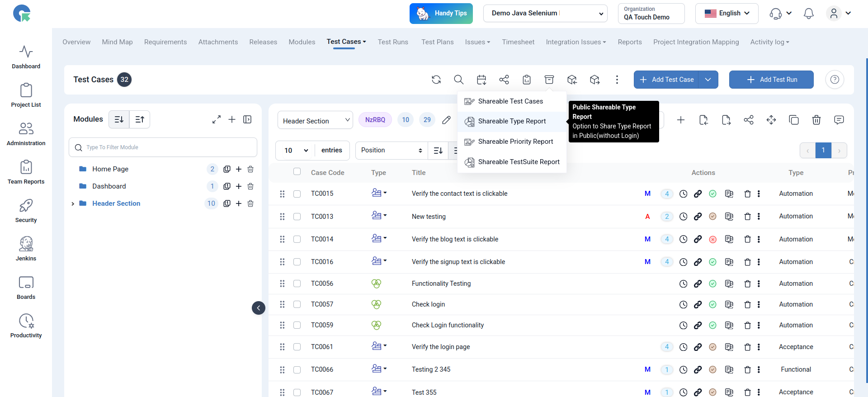Expand the Header Section tree node
868x397 pixels.
73,204
